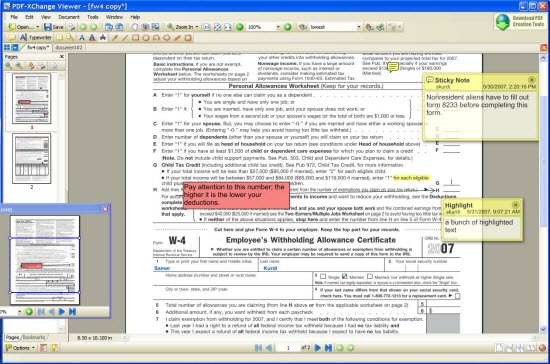Expand the zoom percentage dropdown
The image size is (550, 364).
point(278,27)
